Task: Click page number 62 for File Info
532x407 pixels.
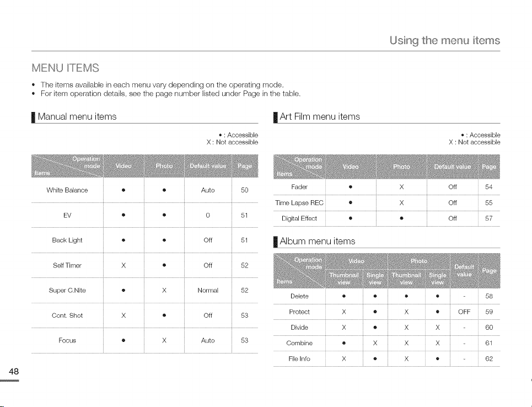Action: coord(489,358)
